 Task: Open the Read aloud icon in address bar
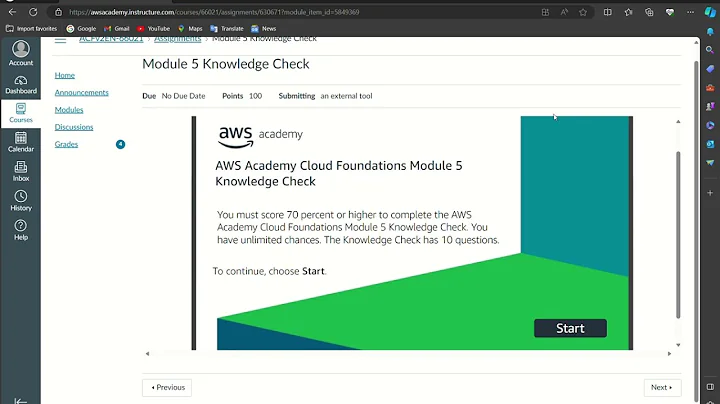(x=564, y=12)
